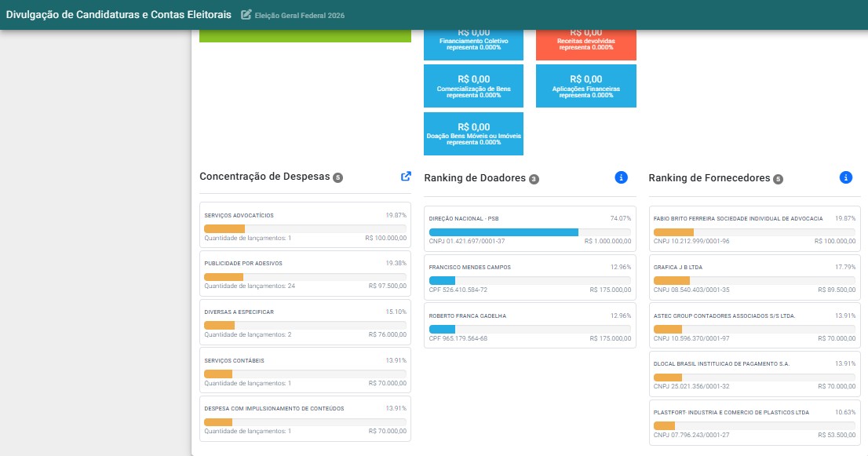This screenshot has height=456, width=868.
Task: Select the Aplicações Financeiras tile
Action: [585, 86]
